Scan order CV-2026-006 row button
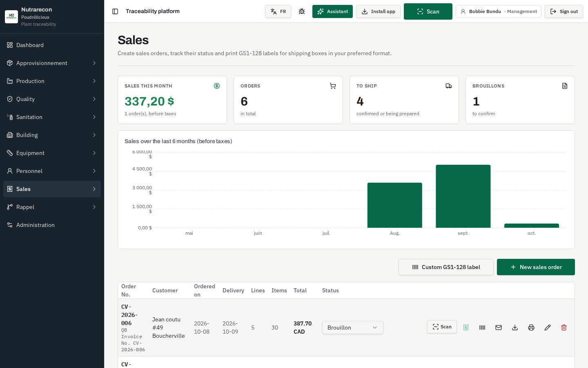The image size is (588, 368). click(442, 327)
